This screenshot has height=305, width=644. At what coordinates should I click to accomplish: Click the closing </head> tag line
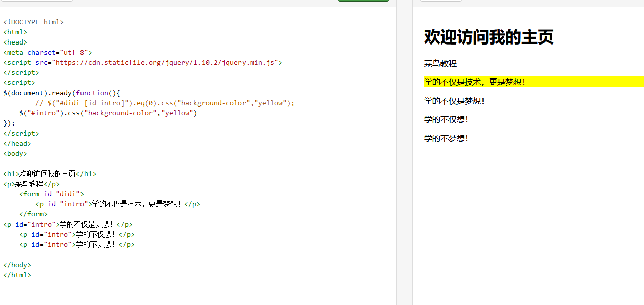pos(17,143)
